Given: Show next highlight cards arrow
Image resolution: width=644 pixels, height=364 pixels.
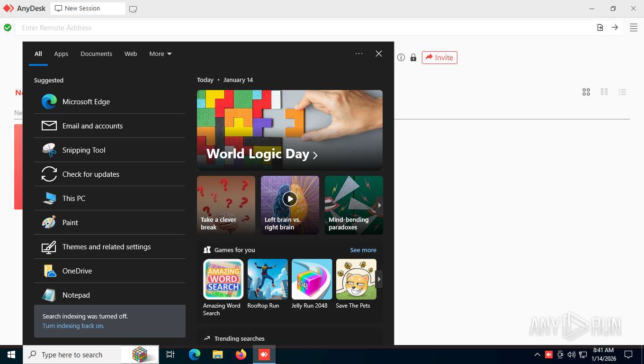Looking at the screenshot, I should coord(379,205).
